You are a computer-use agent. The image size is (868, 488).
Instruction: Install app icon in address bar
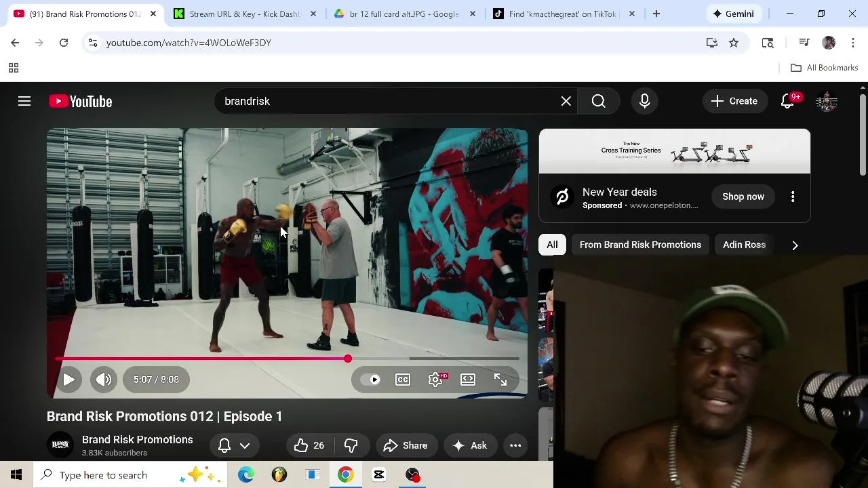click(711, 43)
